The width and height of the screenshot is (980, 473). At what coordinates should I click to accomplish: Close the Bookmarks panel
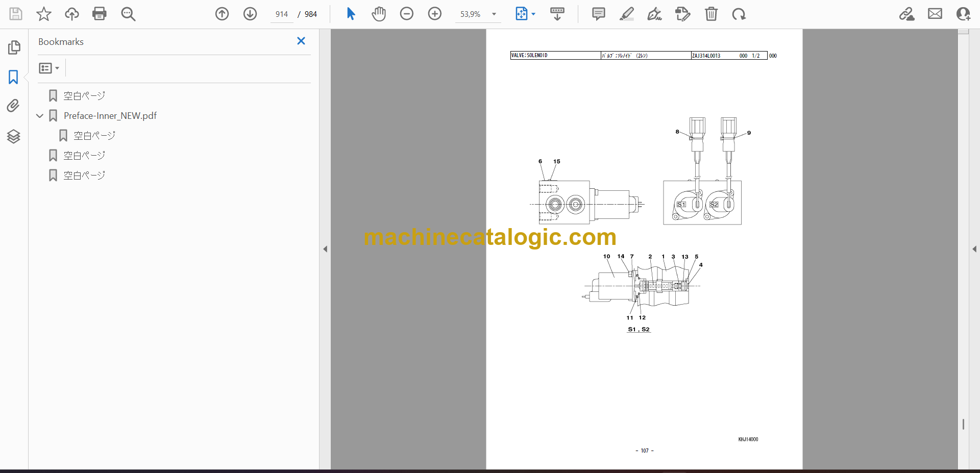click(301, 41)
